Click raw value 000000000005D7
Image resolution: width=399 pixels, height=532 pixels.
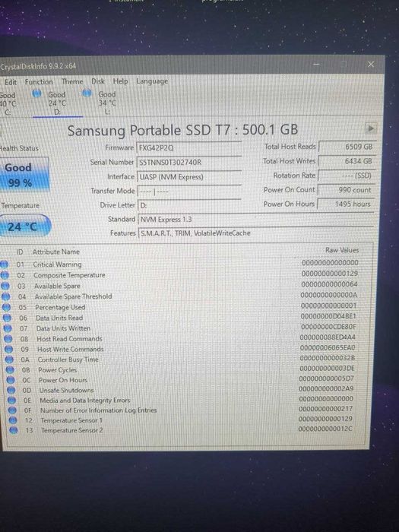(x=326, y=378)
